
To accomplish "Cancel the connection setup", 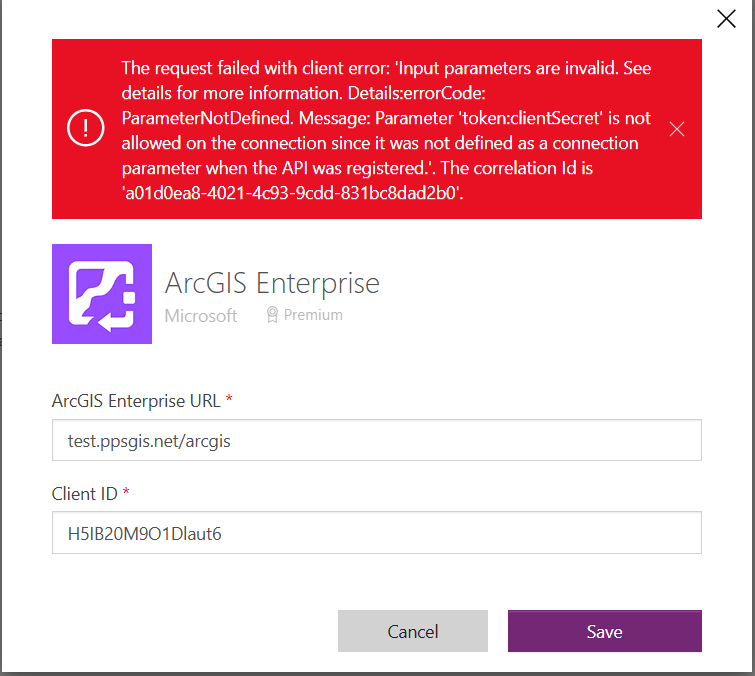I will coord(413,631).
